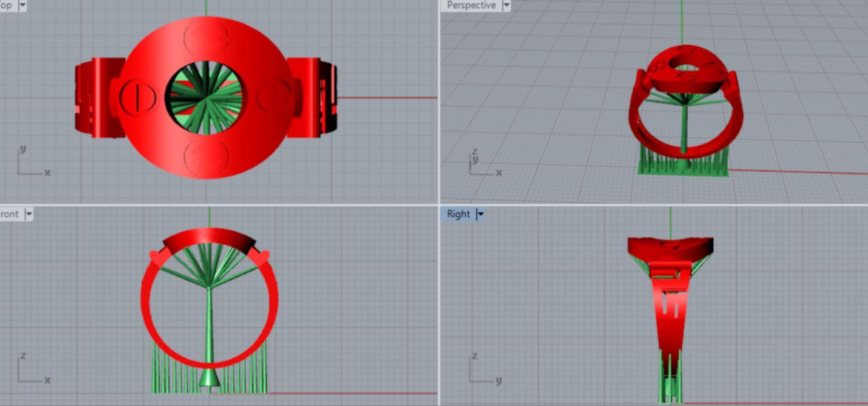Activate the Front viewport title label
Viewport: 868px width, 406px height.
click(9, 215)
